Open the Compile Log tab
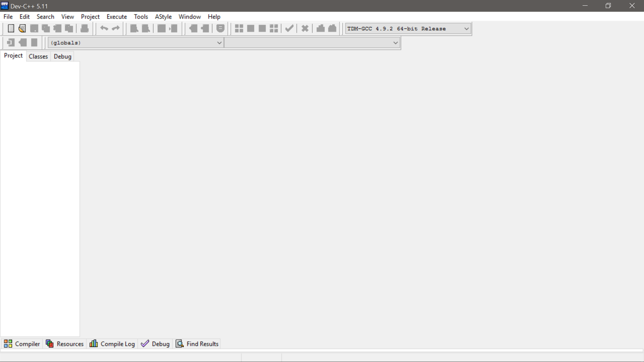Viewport: 644px width, 362px height. pyautogui.click(x=112, y=344)
